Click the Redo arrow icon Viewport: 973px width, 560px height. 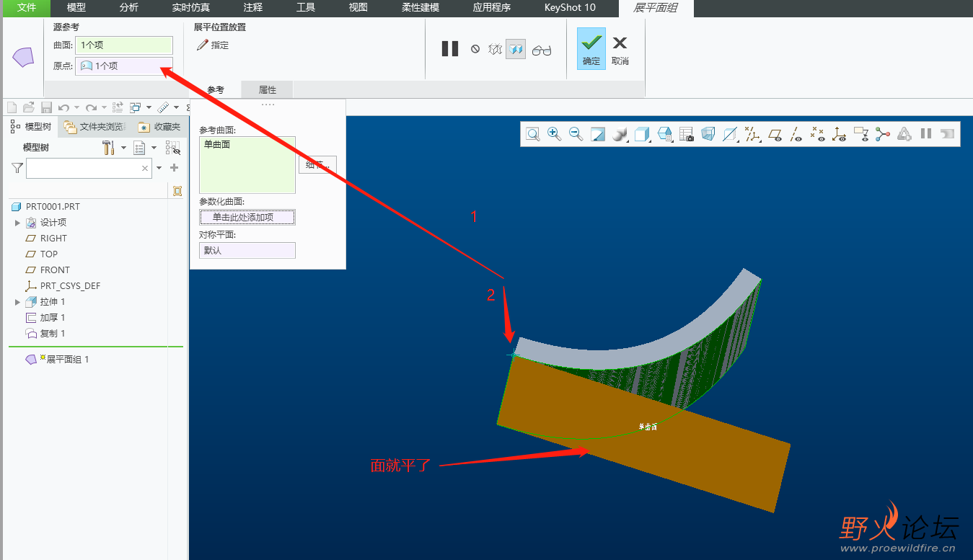(x=91, y=107)
